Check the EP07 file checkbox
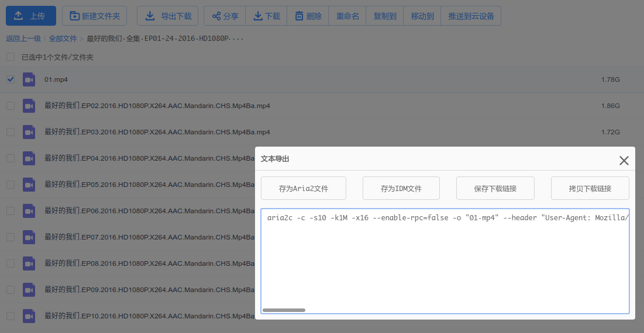 11,237
